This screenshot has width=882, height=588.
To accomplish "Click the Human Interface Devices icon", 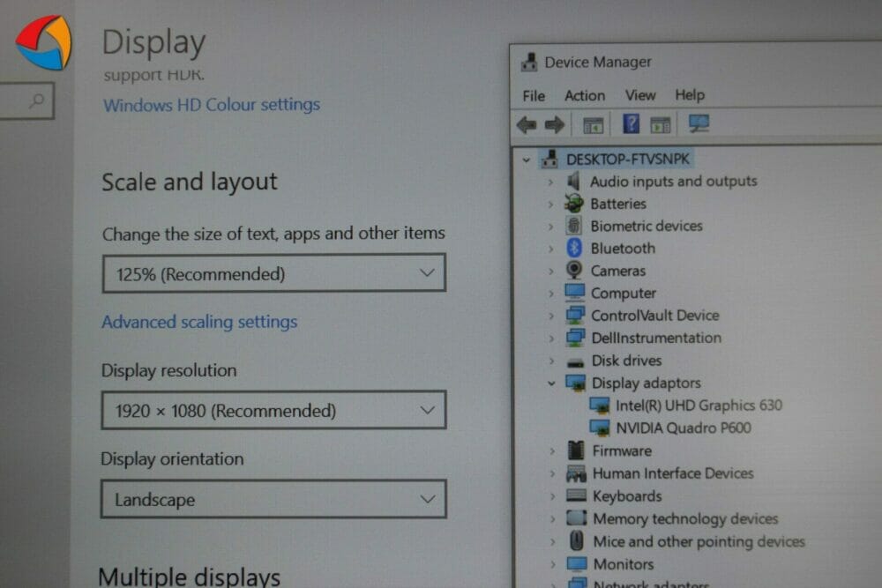I will [577, 473].
